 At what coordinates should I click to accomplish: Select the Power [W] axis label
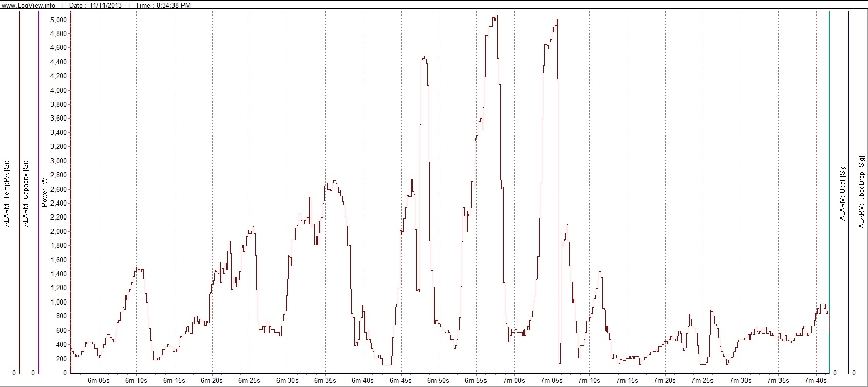tap(44, 191)
